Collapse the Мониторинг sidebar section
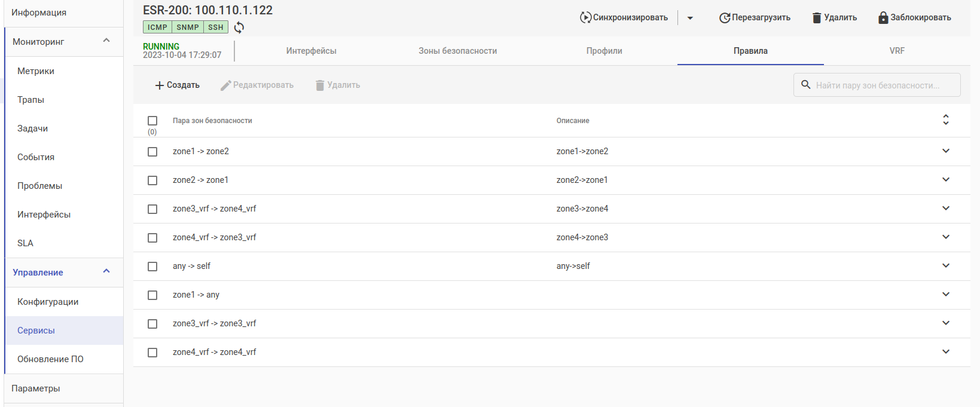980x407 pixels. click(x=106, y=41)
